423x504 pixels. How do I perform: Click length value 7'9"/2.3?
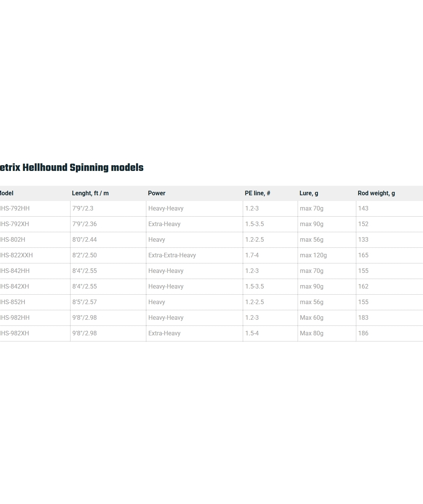(83, 209)
